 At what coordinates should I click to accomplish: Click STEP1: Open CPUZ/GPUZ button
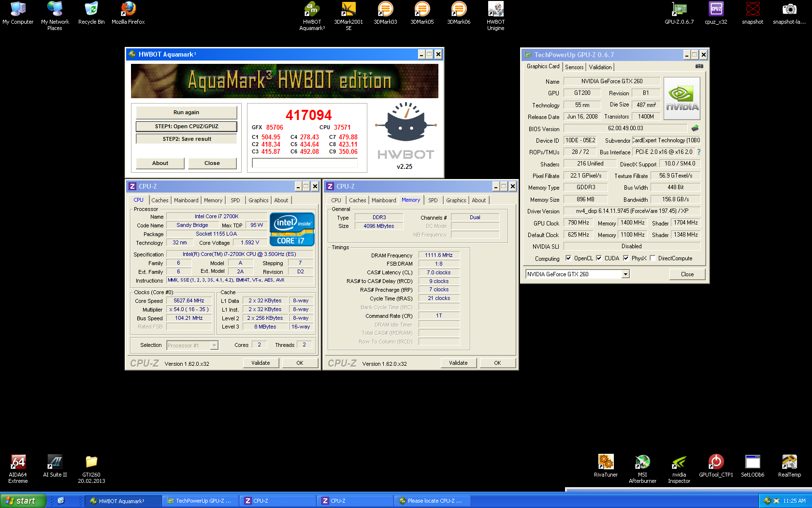tap(187, 126)
